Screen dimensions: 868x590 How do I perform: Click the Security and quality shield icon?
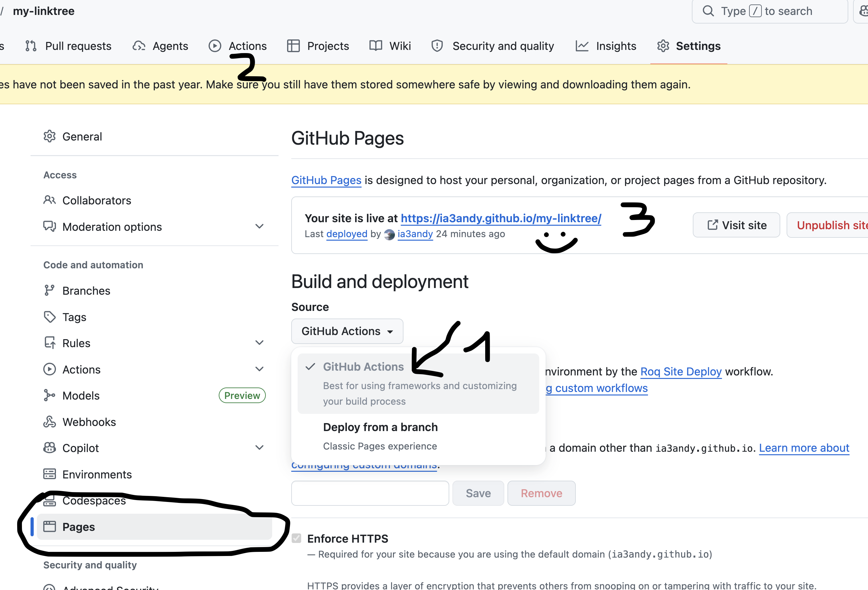[x=437, y=46]
